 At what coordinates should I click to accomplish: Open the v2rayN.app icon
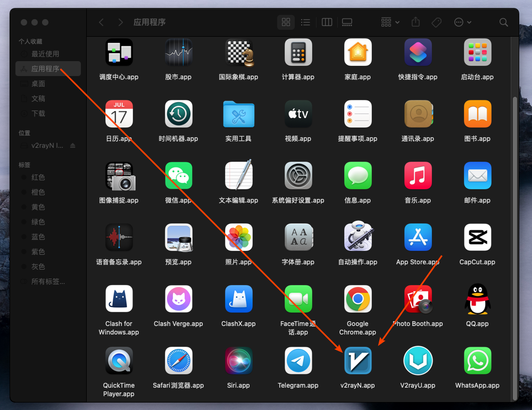[x=358, y=361]
